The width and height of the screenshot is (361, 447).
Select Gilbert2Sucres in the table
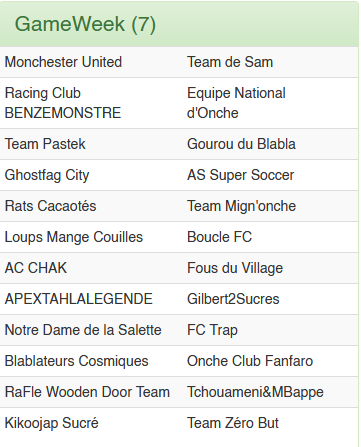coord(233,299)
